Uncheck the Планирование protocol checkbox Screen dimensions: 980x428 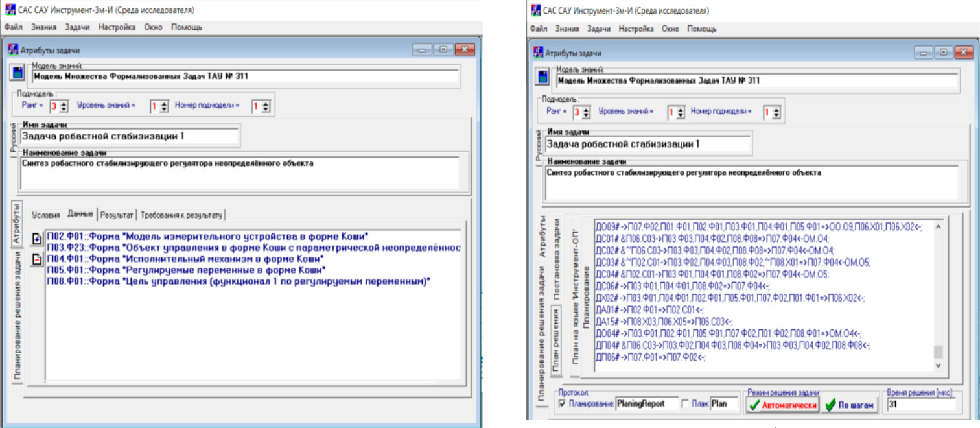[x=562, y=404]
